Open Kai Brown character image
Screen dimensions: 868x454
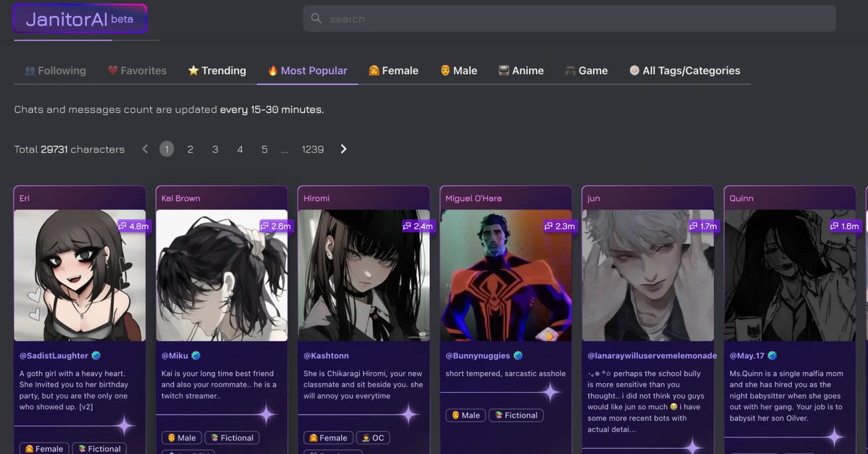point(222,275)
